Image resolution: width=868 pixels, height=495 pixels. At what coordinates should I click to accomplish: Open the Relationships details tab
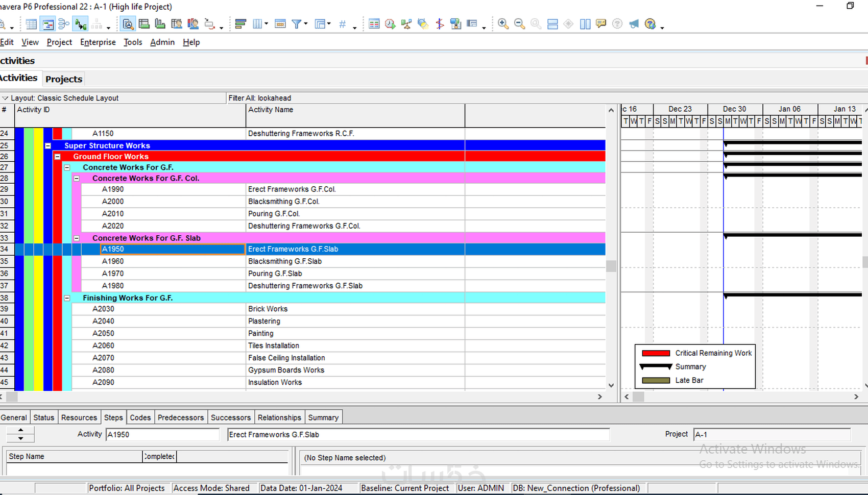pyautogui.click(x=279, y=417)
